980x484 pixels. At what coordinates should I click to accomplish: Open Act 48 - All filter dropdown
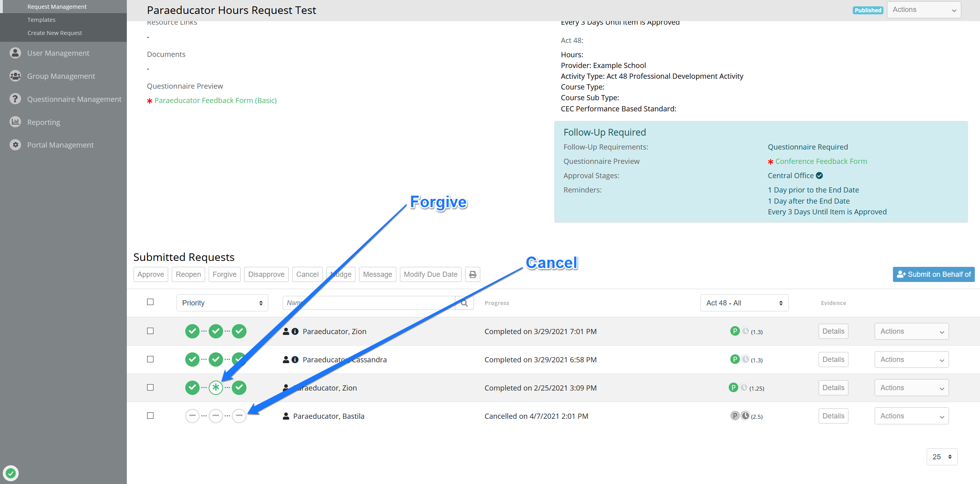click(744, 303)
